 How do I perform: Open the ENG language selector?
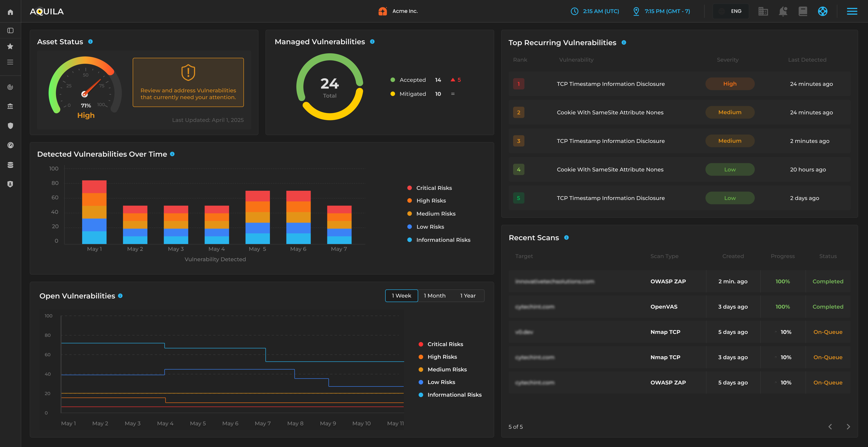pyautogui.click(x=731, y=11)
